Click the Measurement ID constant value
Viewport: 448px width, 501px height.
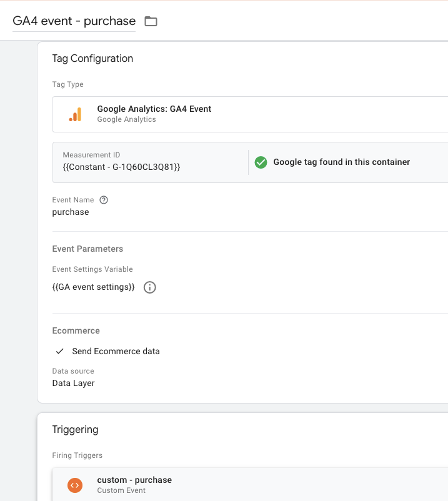point(121,167)
